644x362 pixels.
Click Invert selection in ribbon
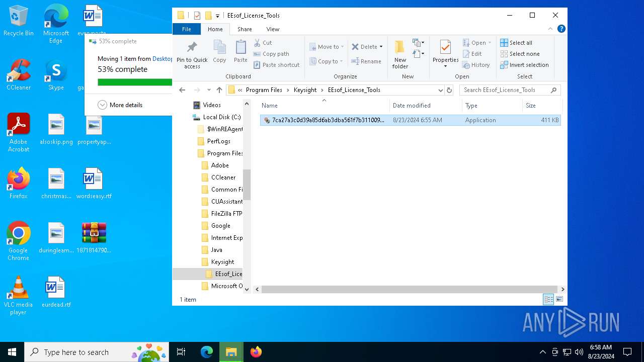pos(524,65)
